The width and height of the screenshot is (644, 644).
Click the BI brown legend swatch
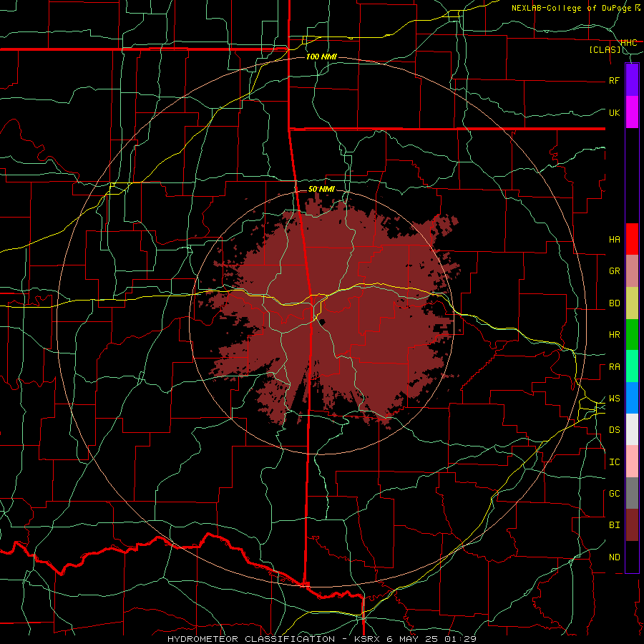(632, 525)
